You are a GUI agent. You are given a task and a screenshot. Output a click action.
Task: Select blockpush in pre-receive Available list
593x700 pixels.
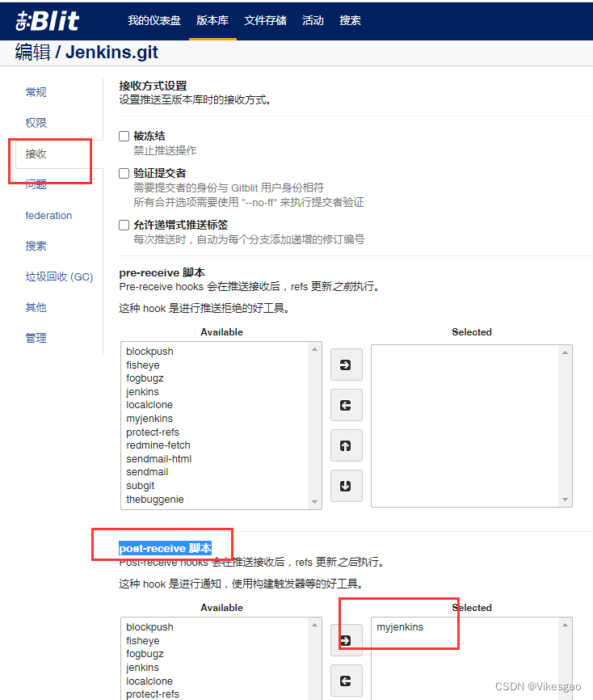[x=149, y=352]
